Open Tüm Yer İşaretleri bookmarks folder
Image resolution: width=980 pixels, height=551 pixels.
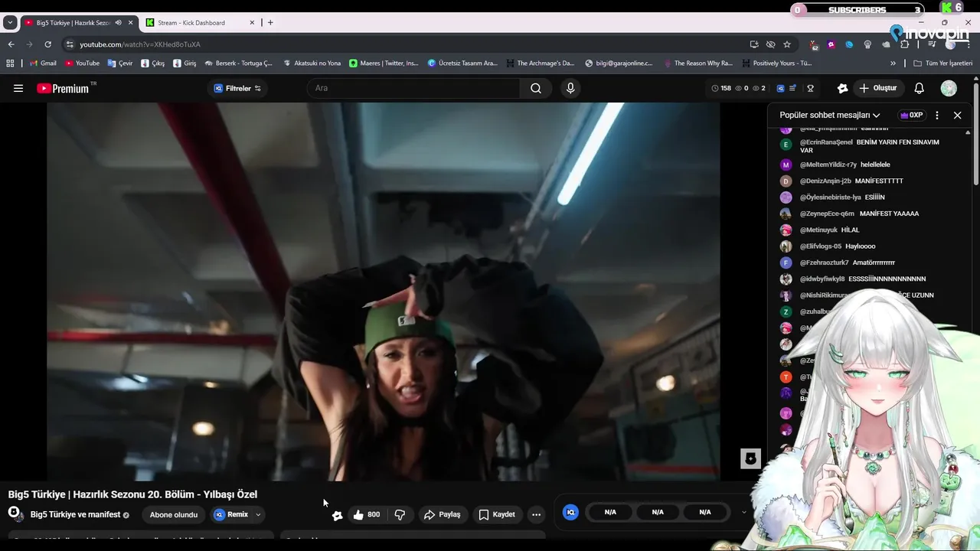[x=943, y=64]
